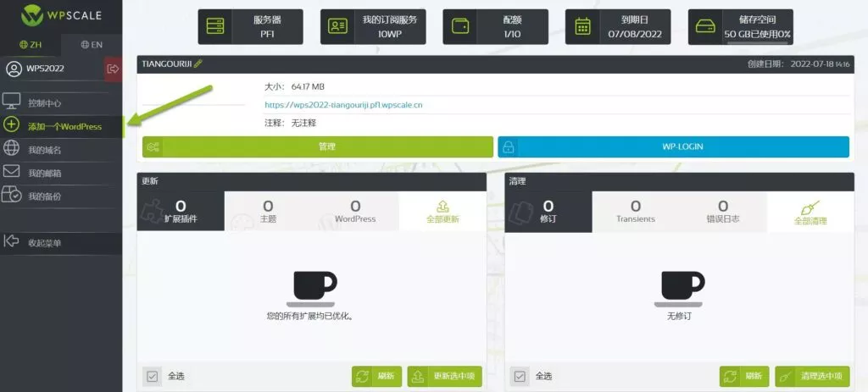Open 我的域名 in sidebar
The height and width of the screenshot is (392, 868).
pyautogui.click(x=61, y=150)
